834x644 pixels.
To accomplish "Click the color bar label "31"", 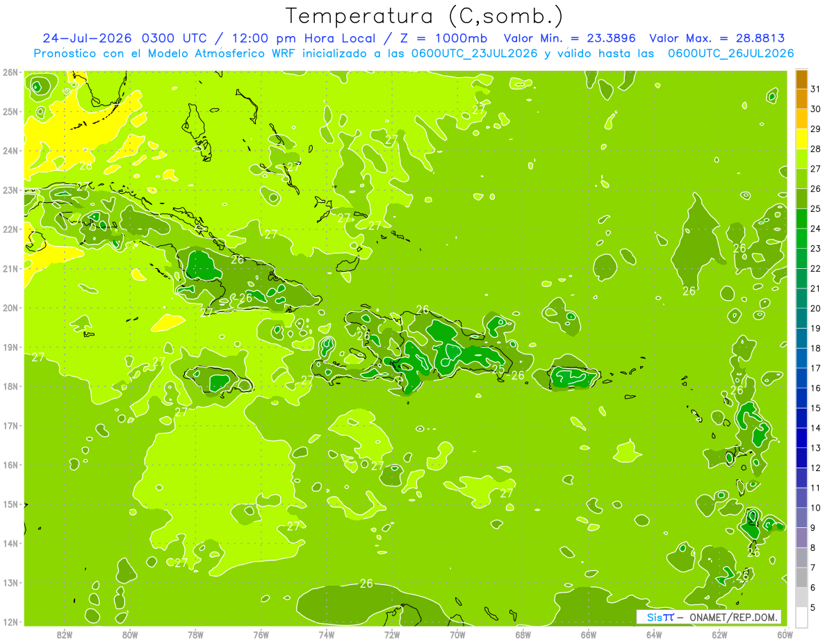I will pos(815,89).
